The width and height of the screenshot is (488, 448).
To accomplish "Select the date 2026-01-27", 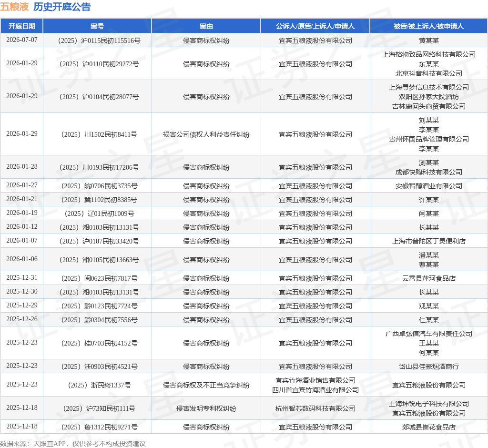I will (22, 185).
